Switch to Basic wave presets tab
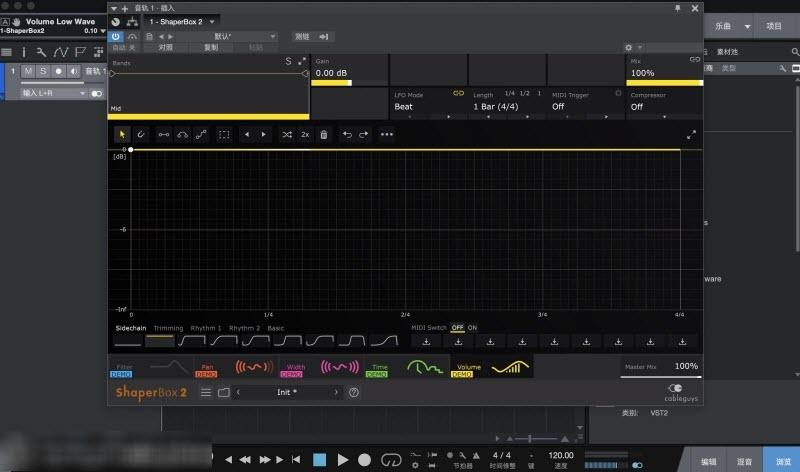 point(276,328)
